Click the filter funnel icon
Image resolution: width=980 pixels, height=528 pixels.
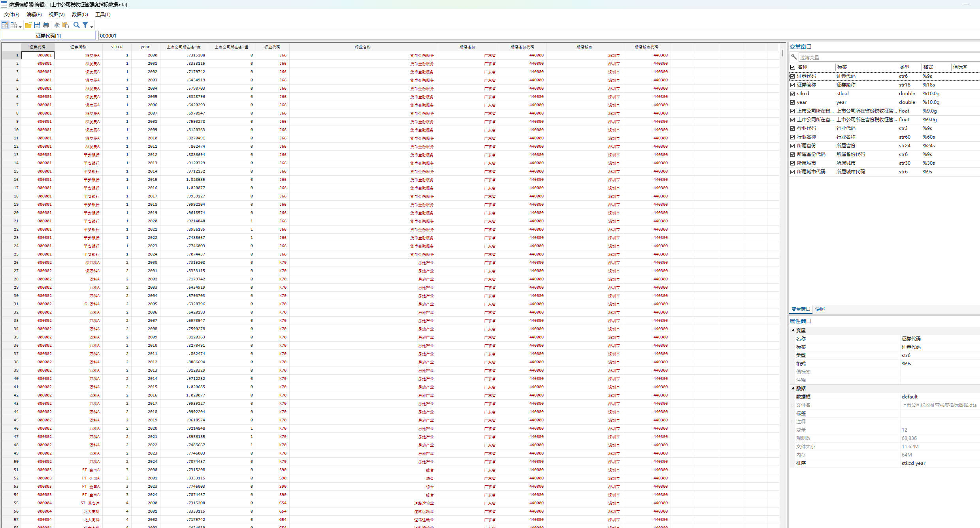click(x=85, y=25)
